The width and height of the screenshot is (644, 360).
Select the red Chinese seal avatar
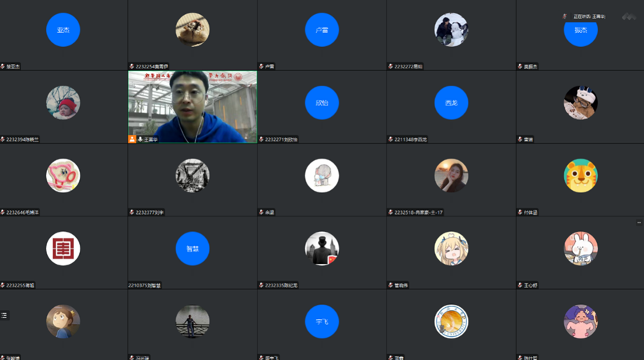(x=63, y=249)
